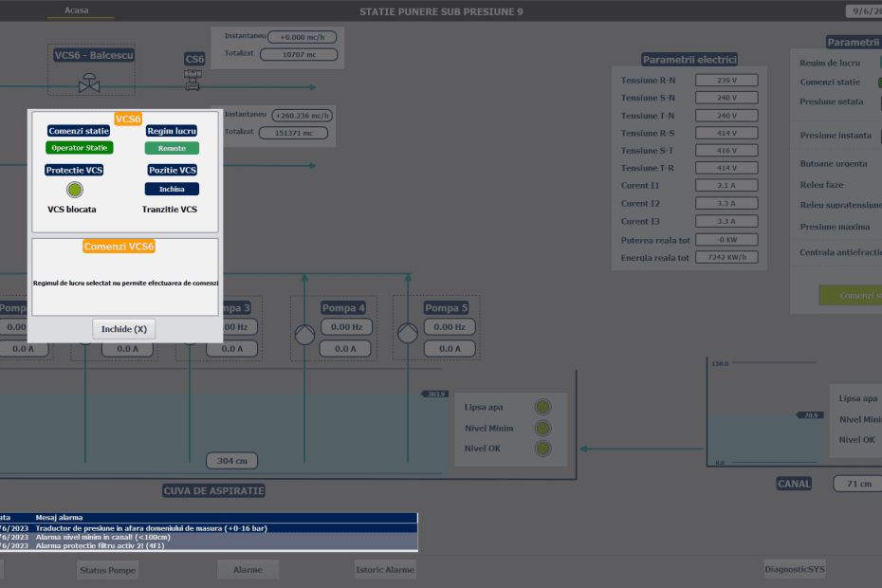The image size is (882, 588).
Task: Toggle the Remote working regime
Action: pos(172,148)
